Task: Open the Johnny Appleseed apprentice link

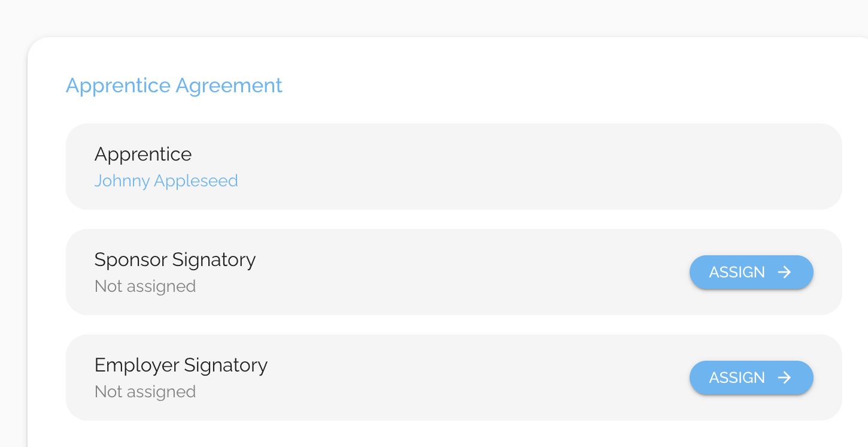Action: (166, 181)
